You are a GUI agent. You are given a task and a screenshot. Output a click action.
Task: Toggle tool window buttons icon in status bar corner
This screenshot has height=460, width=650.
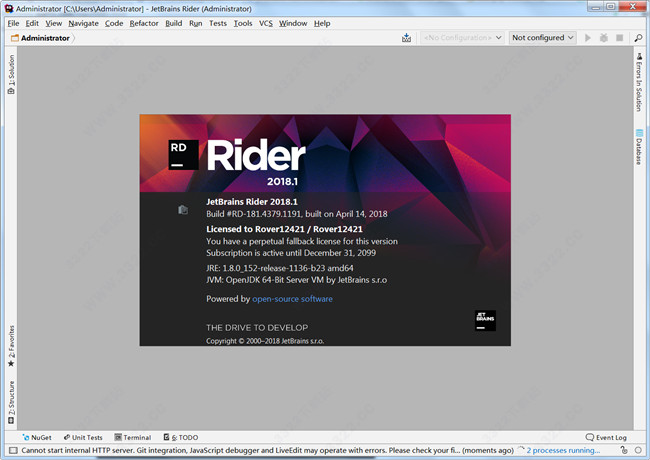[x=7, y=450]
